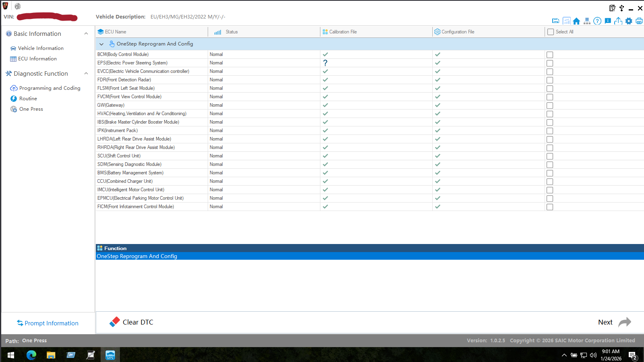Select Routine in the sidebar
This screenshot has width=644, height=362.
[x=28, y=99]
